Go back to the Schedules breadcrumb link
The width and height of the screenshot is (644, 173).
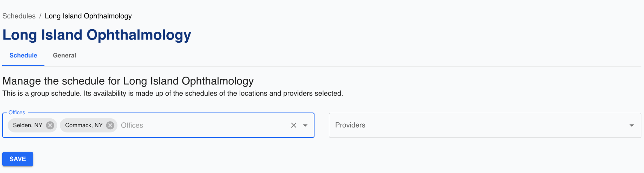[19, 16]
